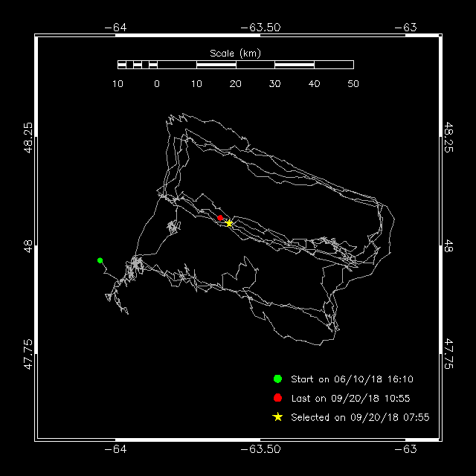
Task: Click the bottom axis label '-63.50'
Action: click(x=260, y=449)
